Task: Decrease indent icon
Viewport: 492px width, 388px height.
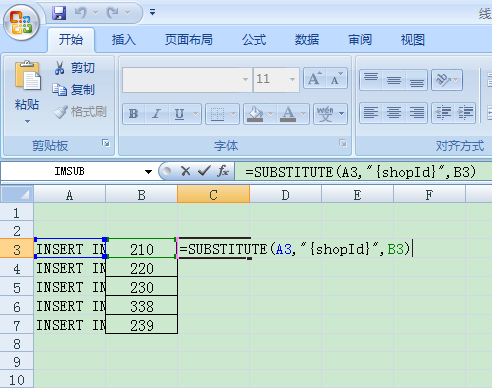Action: click(443, 113)
